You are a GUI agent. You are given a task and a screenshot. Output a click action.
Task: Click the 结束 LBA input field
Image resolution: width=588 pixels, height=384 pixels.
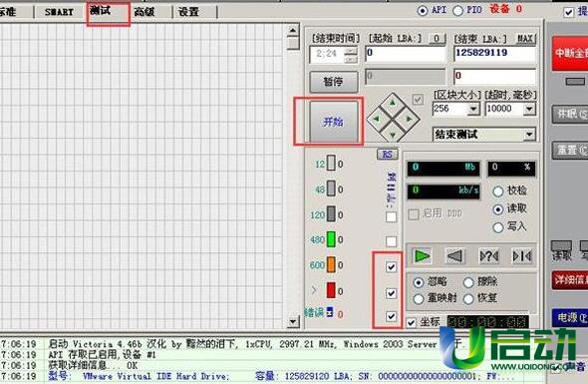tap(494, 54)
